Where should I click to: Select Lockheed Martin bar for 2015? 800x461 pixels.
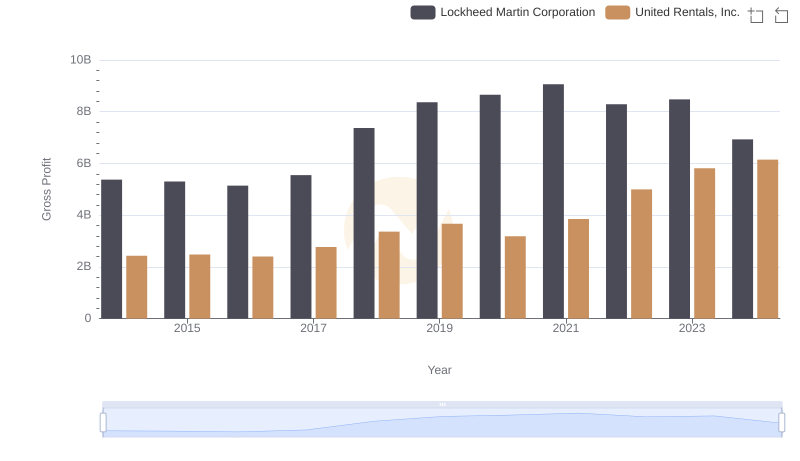pyautogui.click(x=174, y=250)
